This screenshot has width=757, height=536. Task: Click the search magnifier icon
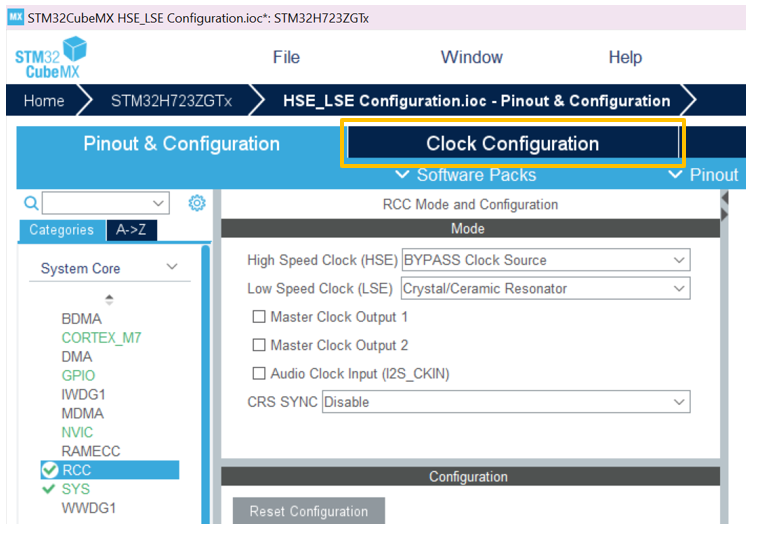[31, 203]
